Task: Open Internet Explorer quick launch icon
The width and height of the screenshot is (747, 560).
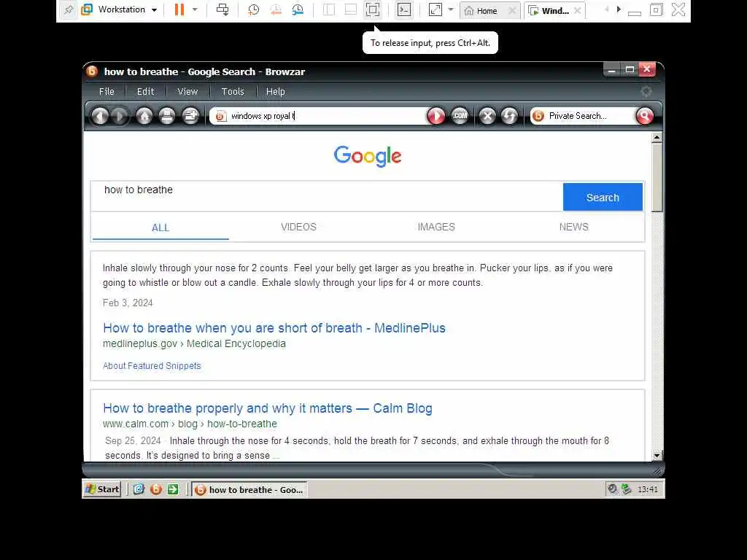Action: click(139, 489)
